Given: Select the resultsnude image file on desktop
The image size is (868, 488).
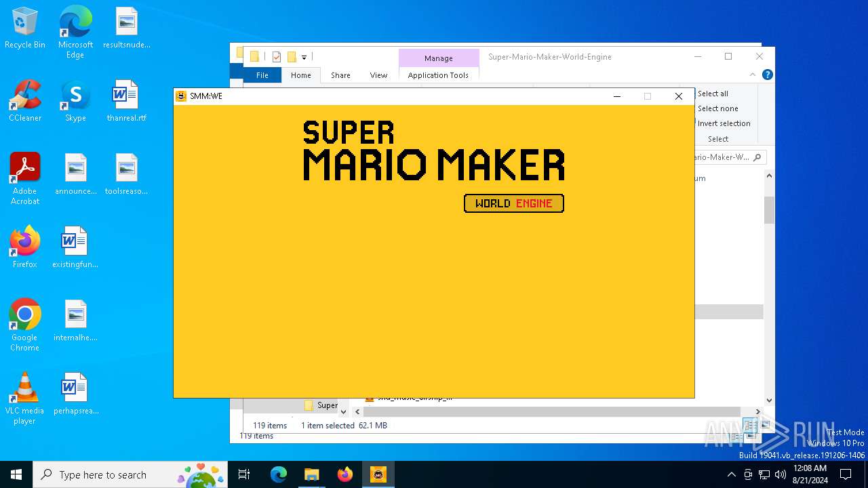Looking at the screenshot, I should pos(127,28).
